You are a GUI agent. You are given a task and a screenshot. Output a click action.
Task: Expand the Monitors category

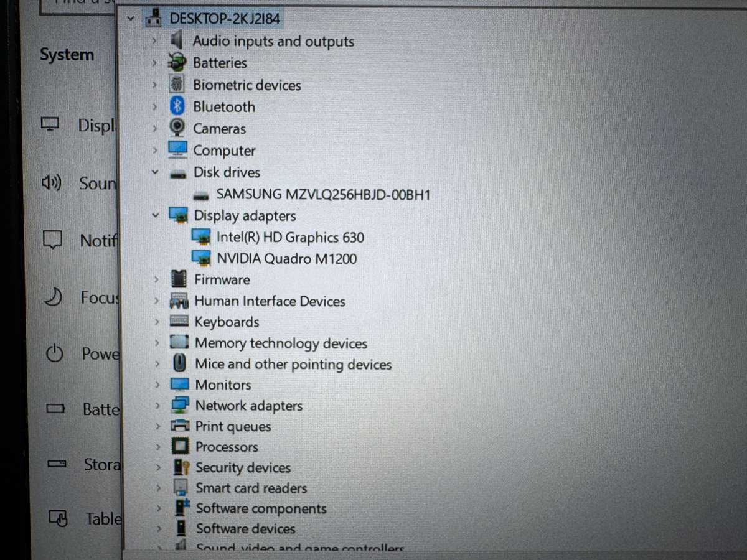point(156,385)
